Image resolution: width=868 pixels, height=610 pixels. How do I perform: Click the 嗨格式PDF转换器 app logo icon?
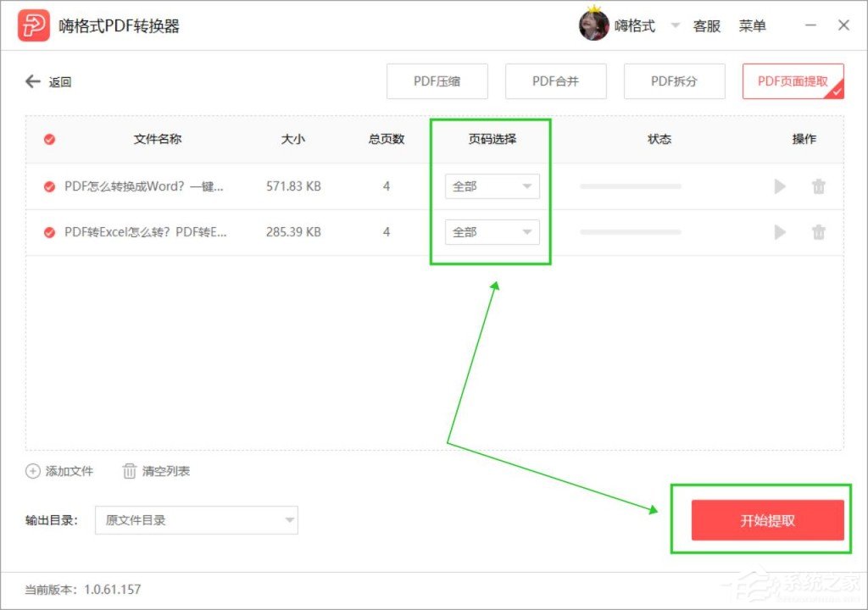(x=32, y=25)
